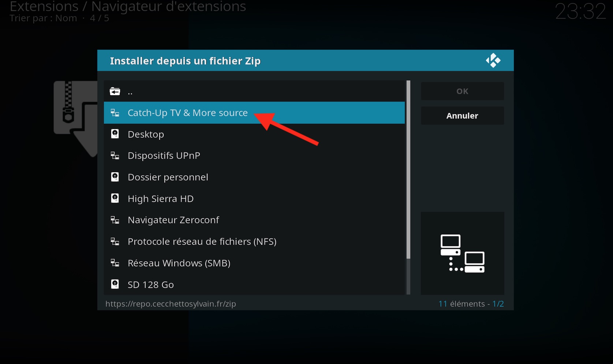Click the OK button
The image size is (613, 364).
coord(462,91)
